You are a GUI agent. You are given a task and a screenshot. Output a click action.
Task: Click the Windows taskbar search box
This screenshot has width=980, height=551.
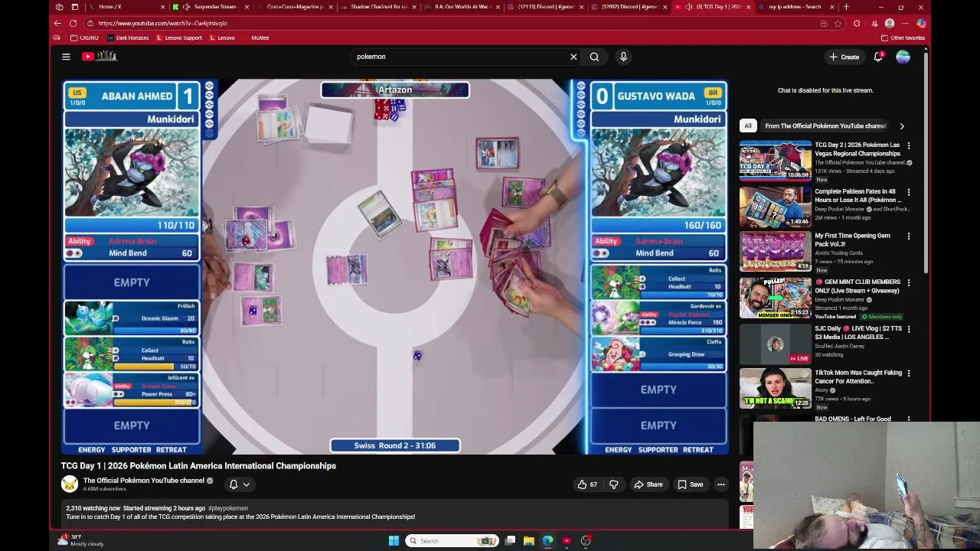pyautogui.click(x=452, y=541)
